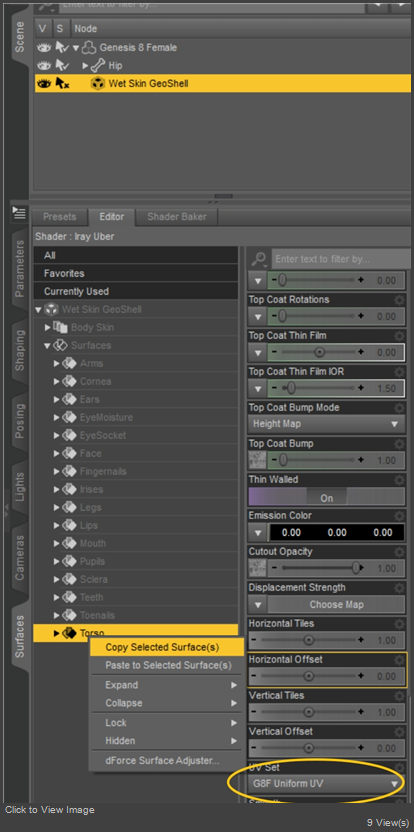Switch to the Shader Baker tab
This screenshot has height=832, width=414.
click(177, 217)
